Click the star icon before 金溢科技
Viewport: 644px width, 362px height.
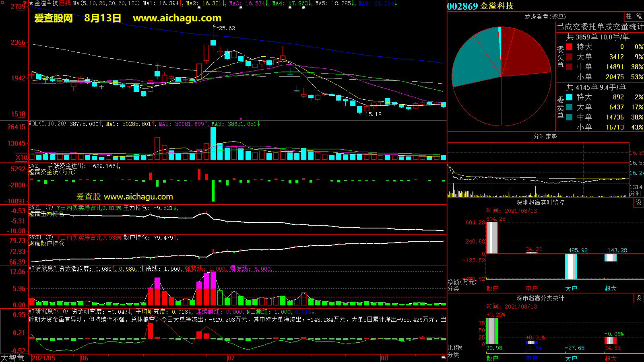[x=31, y=3]
